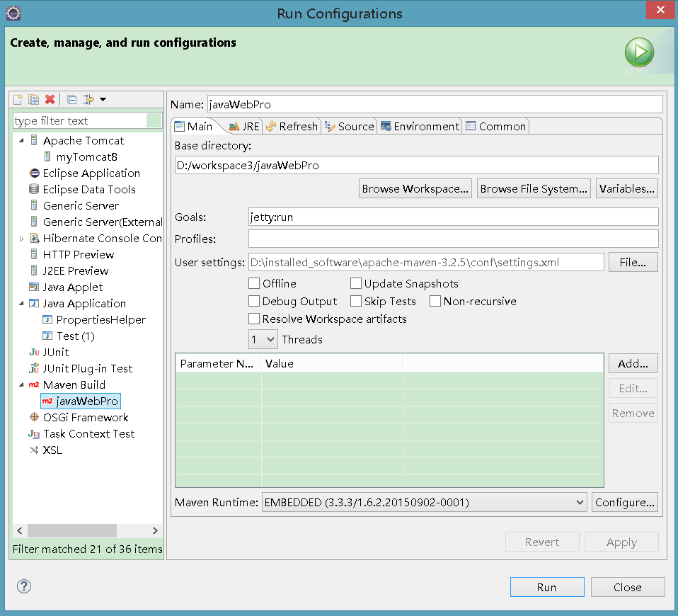
Task: Click File button for user settings
Action: click(633, 262)
